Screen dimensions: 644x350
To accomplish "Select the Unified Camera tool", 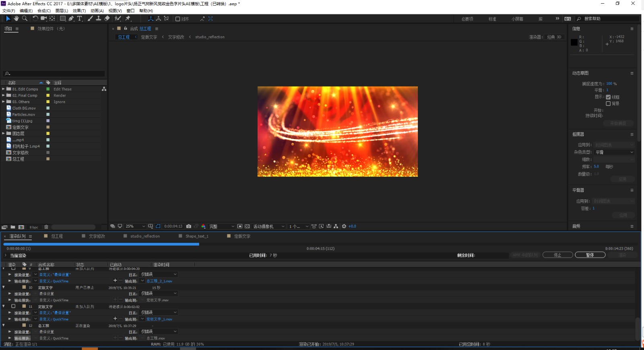I will [43, 19].
